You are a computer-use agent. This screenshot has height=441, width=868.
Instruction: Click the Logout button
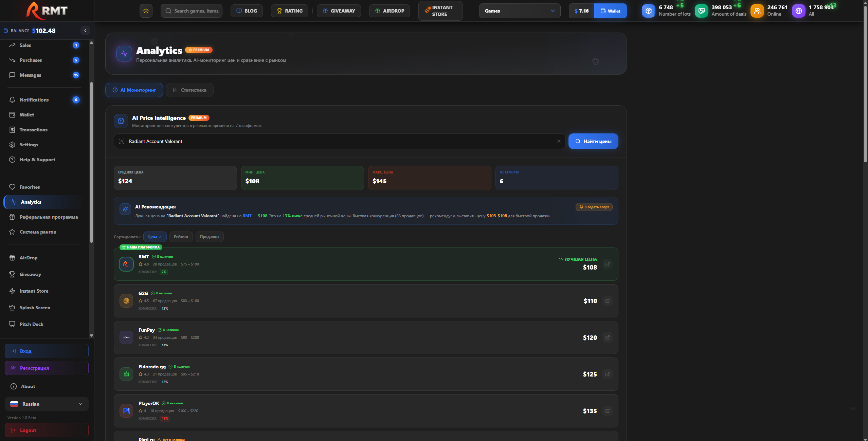click(47, 430)
